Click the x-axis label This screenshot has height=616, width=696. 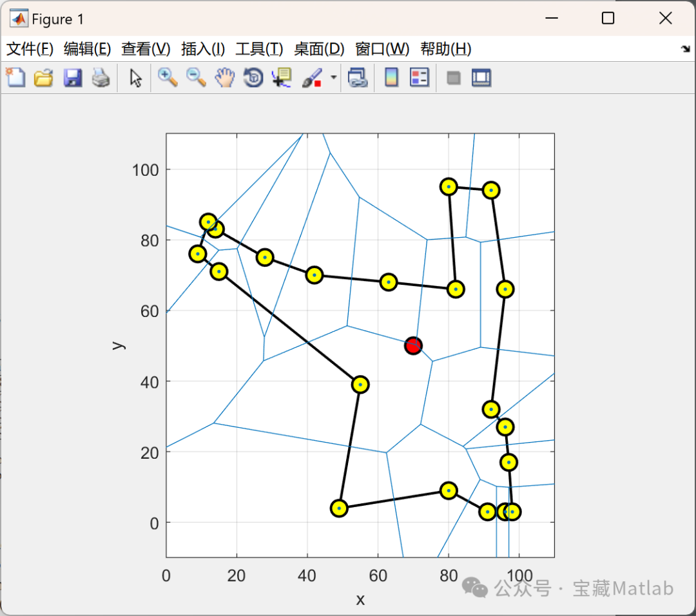(x=360, y=600)
